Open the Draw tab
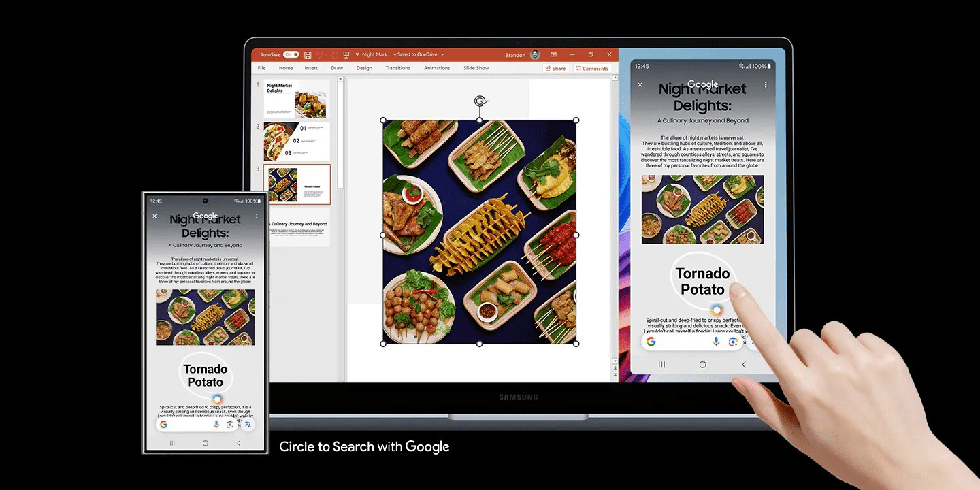This screenshot has height=490, width=980. click(x=337, y=68)
